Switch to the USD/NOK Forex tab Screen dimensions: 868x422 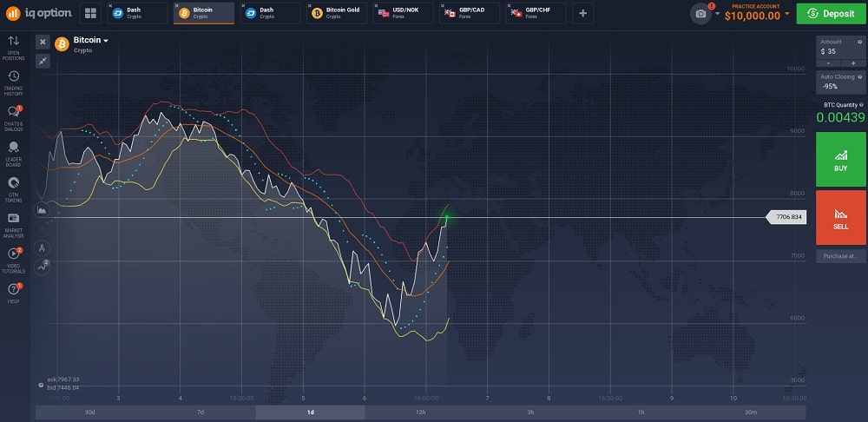click(404, 13)
